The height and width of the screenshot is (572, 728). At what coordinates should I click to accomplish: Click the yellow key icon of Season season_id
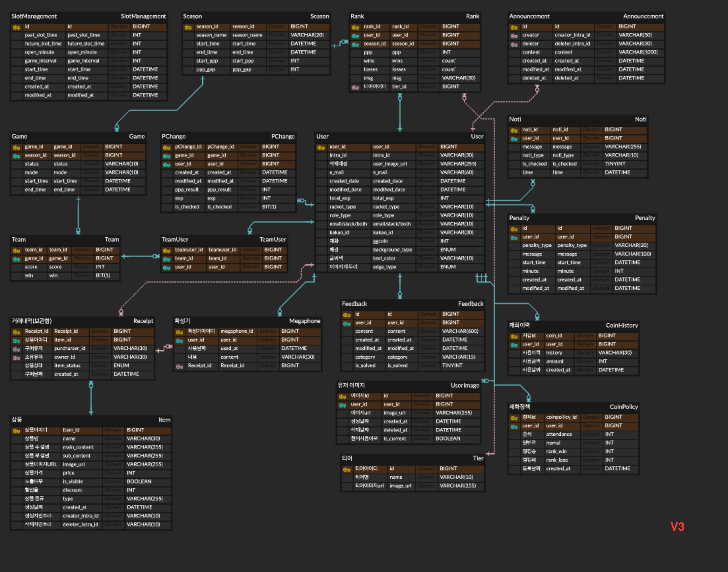pos(188,27)
